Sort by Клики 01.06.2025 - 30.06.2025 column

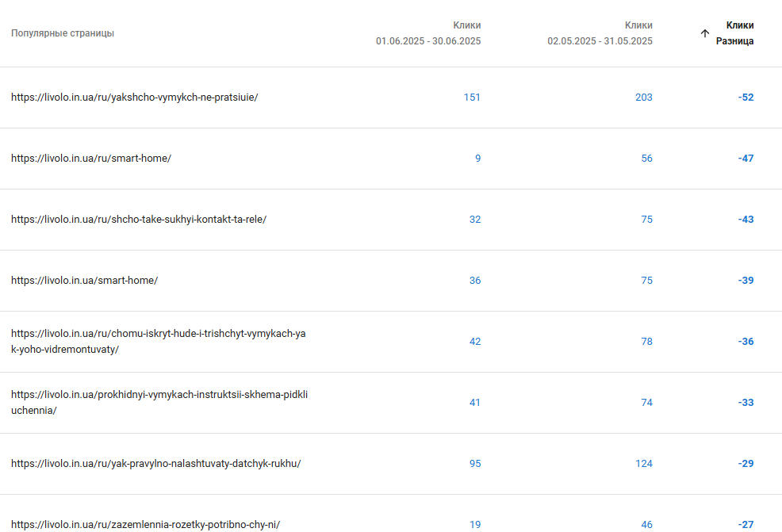click(x=428, y=33)
